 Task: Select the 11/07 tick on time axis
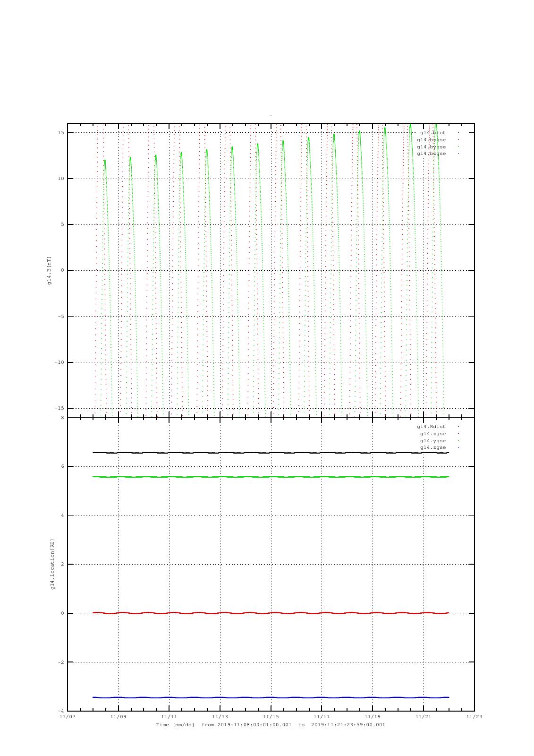pos(68,717)
